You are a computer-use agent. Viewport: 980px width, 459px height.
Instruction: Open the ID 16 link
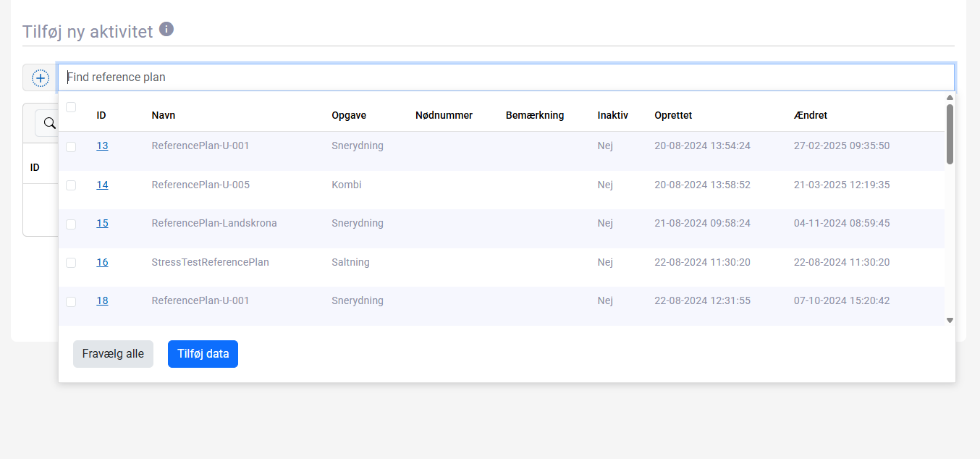coord(102,262)
